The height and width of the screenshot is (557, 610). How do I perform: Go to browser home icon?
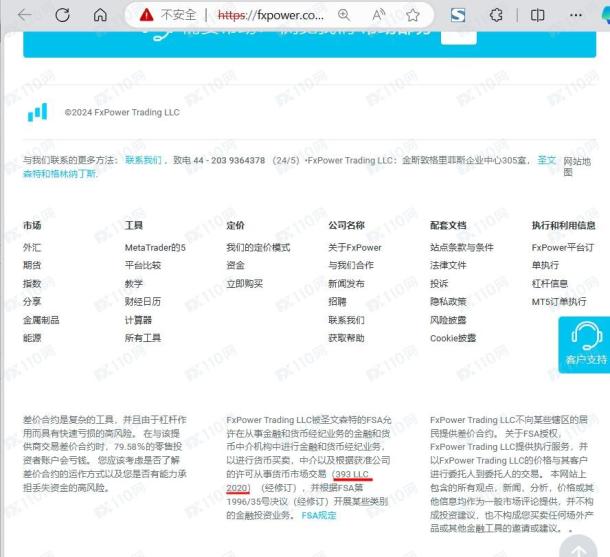click(x=100, y=15)
